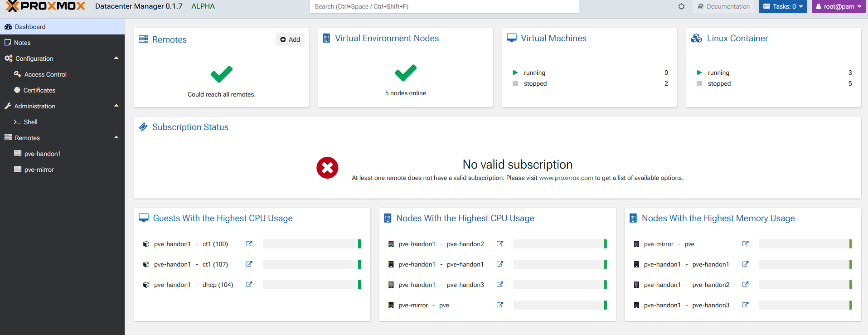
Task: Open external link icon for pve-handon2 CPU row
Action: (500, 244)
